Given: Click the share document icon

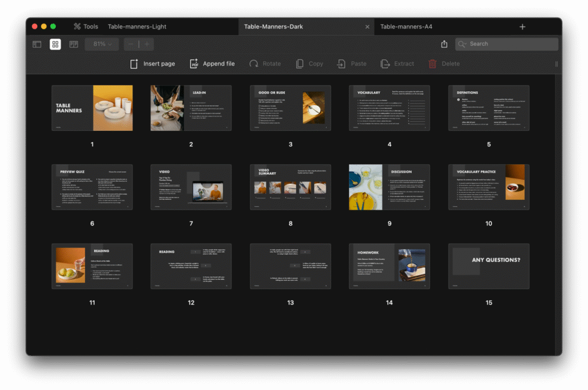Looking at the screenshot, I should (444, 44).
